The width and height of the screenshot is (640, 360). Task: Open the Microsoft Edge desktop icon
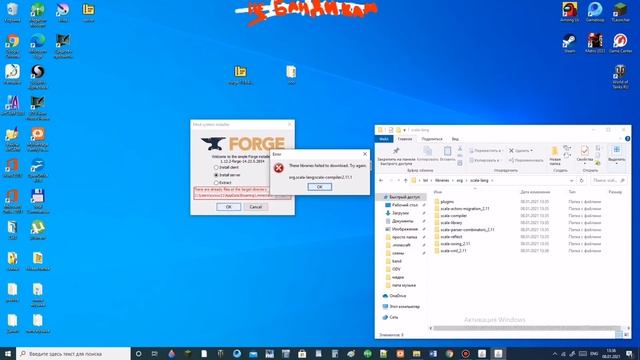(x=38, y=46)
